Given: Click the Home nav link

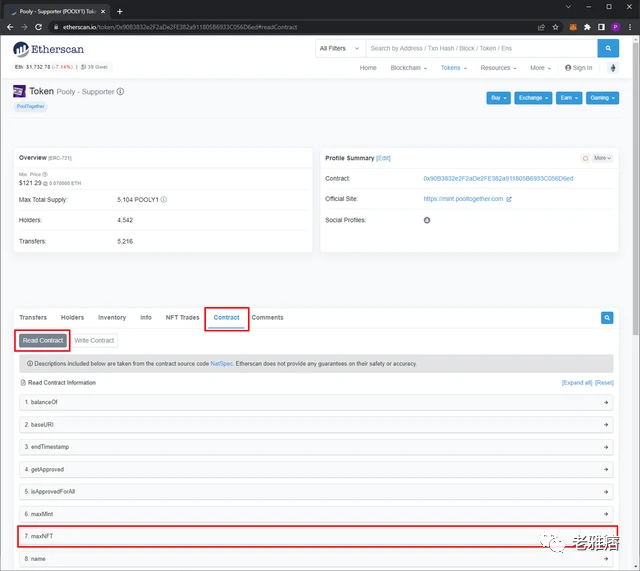Looking at the screenshot, I should (x=368, y=68).
